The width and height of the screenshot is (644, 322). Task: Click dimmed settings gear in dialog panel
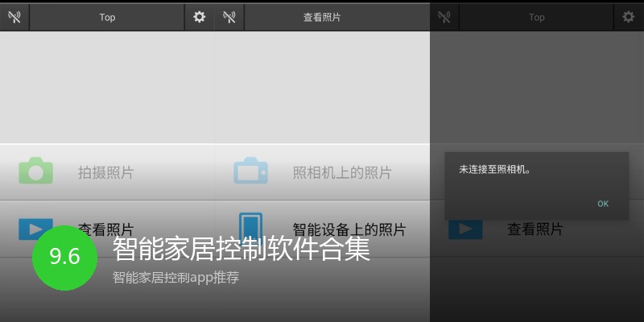coord(629,17)
